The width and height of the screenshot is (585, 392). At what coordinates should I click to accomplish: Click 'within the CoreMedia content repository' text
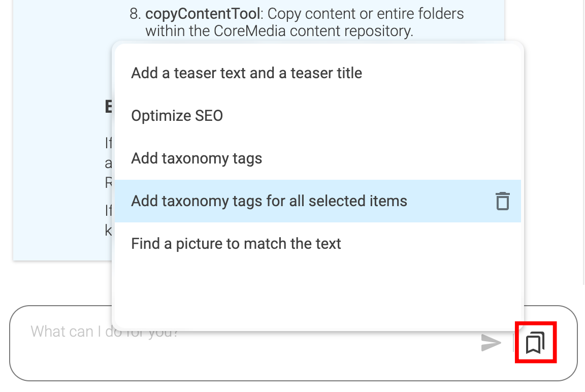pyautogui.click(x=279, y=31)
